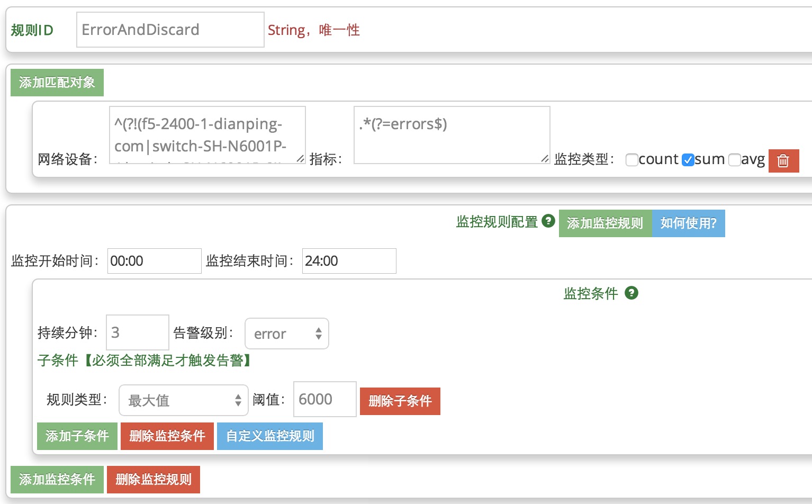Click the 添加子条件 button
The image size is (812, 504).
click(x=77, y=436)
